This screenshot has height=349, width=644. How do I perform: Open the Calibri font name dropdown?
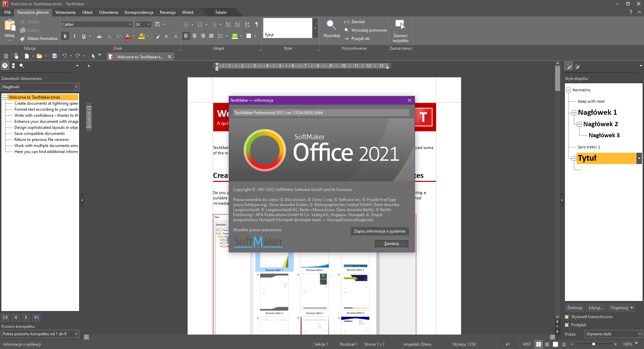(x=130, y=24)
